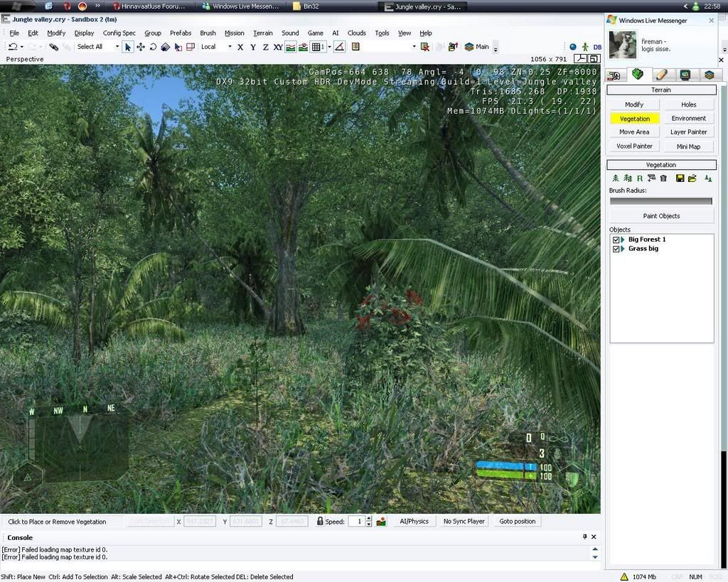Viewport: 728px width, 582px height.
Task: Click the Undo arrow icon
Action: 13,47
